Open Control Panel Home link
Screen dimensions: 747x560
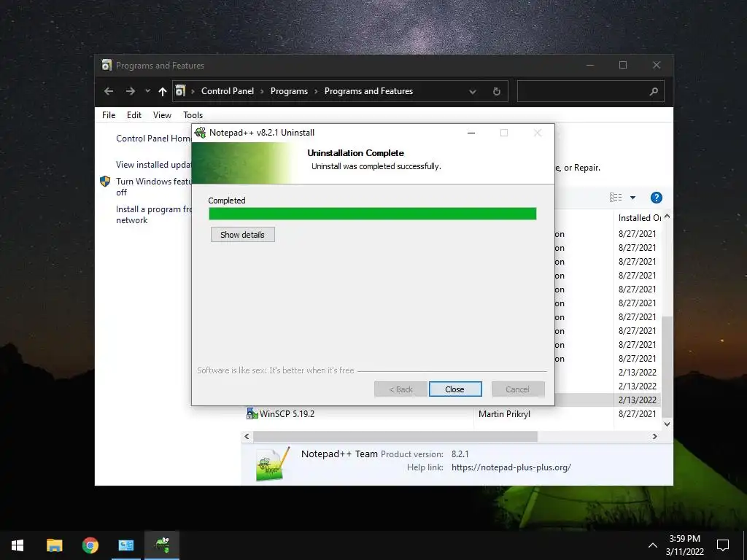(x=153, y=138)
